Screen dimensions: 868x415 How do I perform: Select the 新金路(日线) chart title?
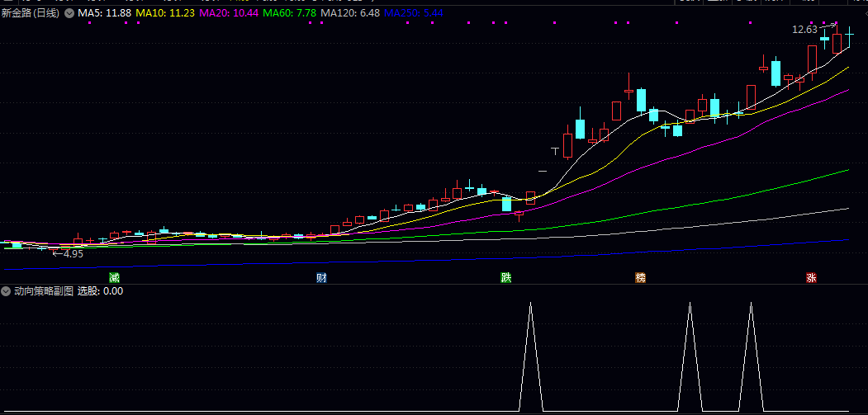pos(31,13)
